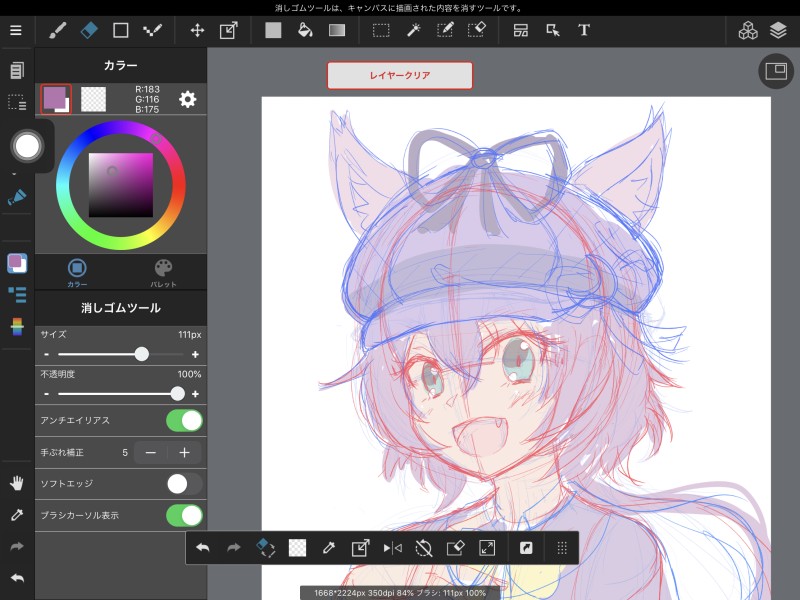Toggle the ソフトエッジ switch

(x=184, y=484)
